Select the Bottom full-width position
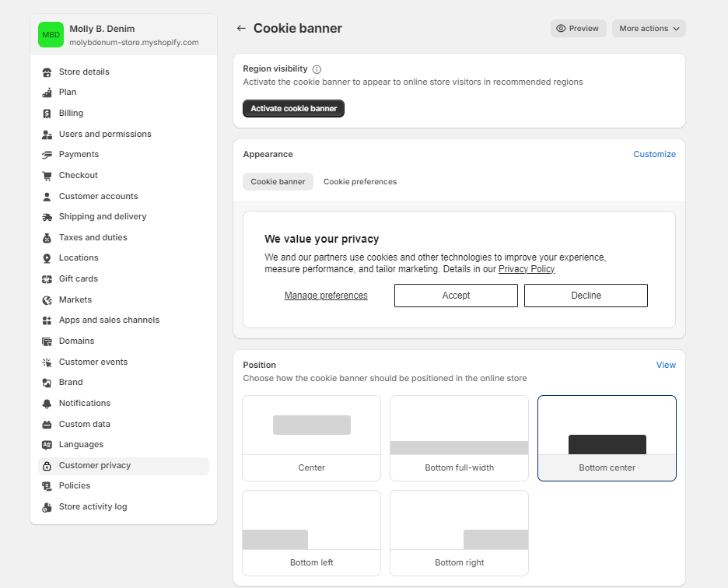The width and height of the screenshot is (728, 588). [459, 438]
